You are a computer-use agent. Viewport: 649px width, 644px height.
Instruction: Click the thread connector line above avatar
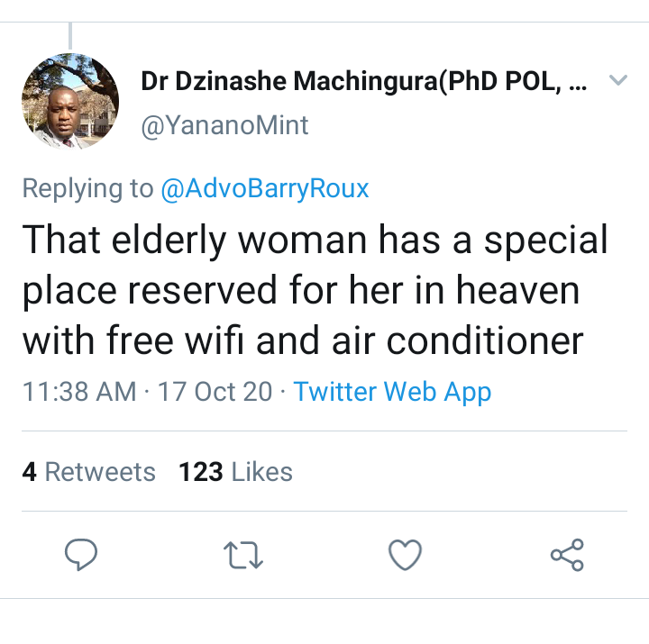[70, 35]
